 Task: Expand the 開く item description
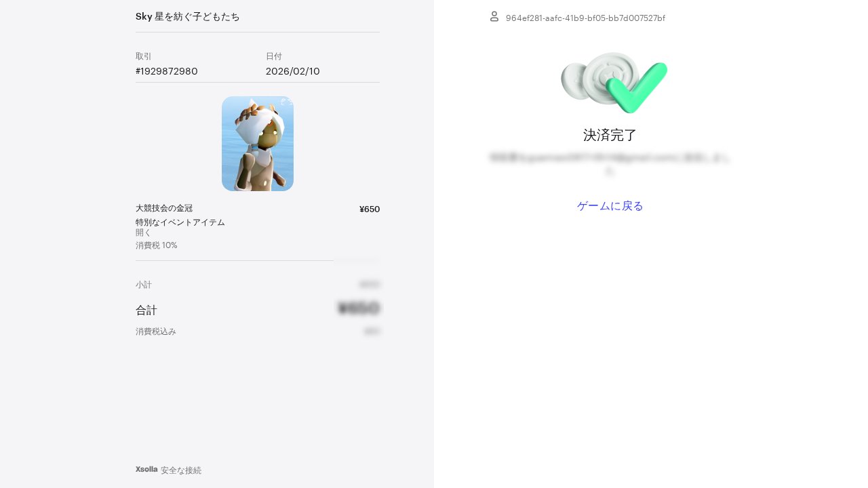143,232
